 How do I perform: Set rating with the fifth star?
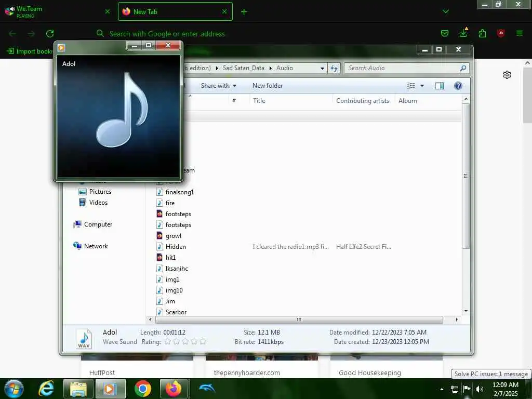click(203, 341)
